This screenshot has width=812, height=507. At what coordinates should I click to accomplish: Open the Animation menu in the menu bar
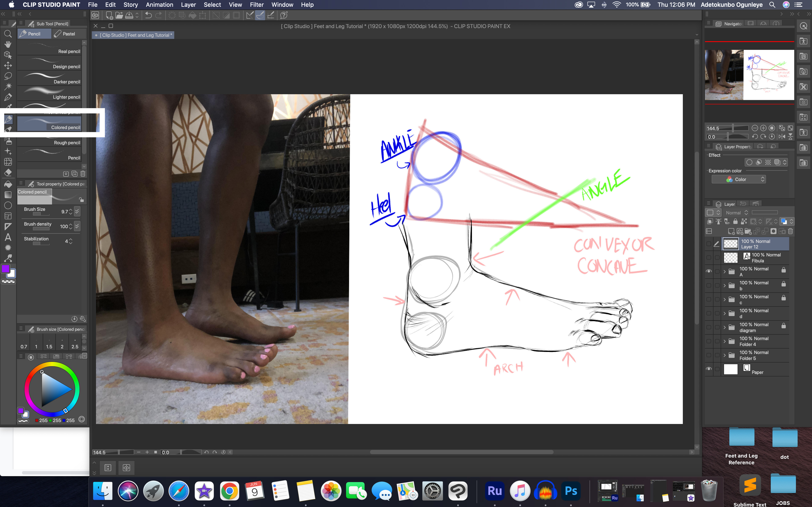[x=159, y=5]
